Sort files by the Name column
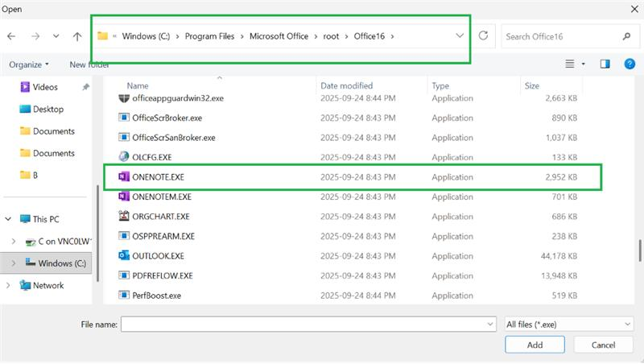The height and width of the screenshot is (364, 644). (138, 86)
